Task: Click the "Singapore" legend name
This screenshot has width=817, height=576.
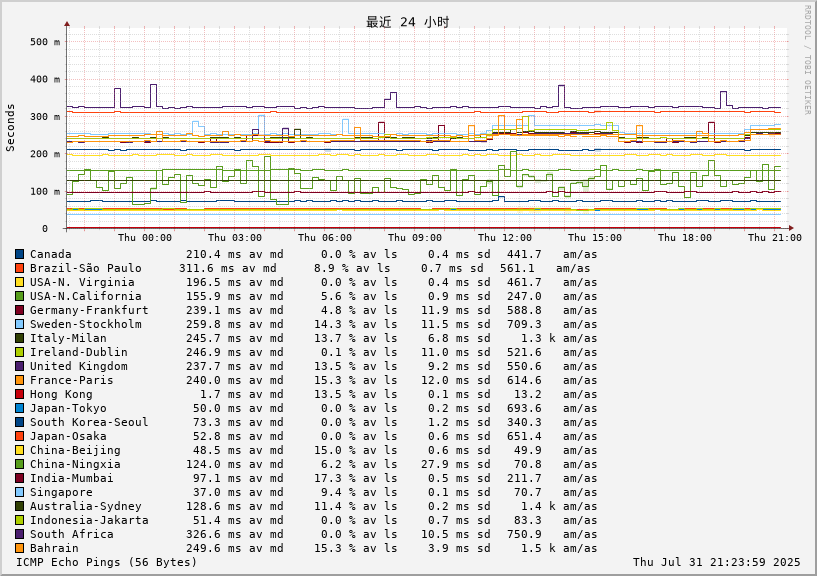Action: tap(61, 493)
